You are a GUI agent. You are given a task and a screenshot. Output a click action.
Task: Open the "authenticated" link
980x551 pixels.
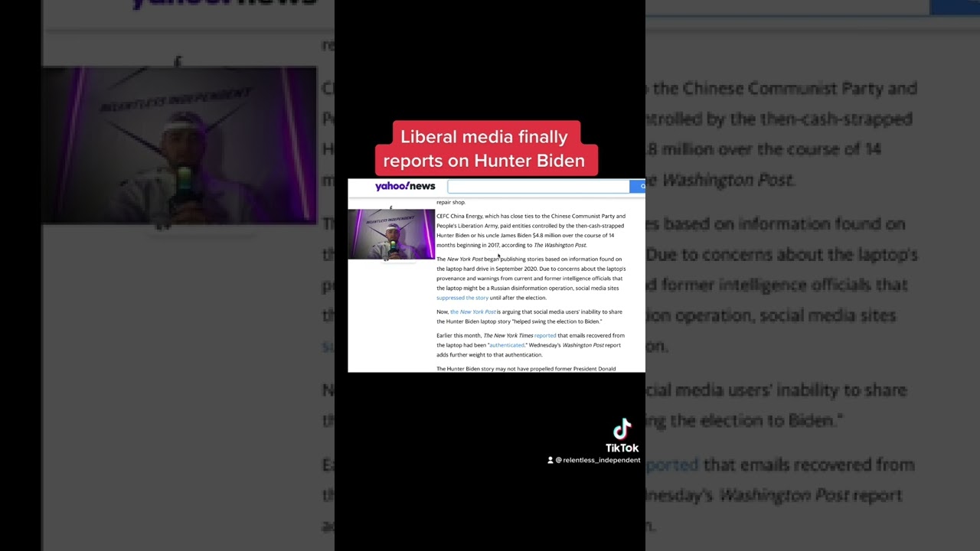507,345
